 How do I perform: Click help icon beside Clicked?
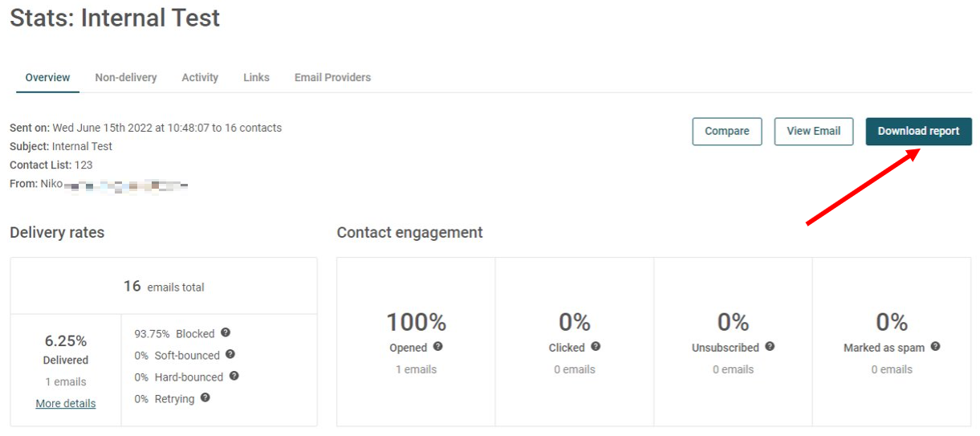(596, 347)
